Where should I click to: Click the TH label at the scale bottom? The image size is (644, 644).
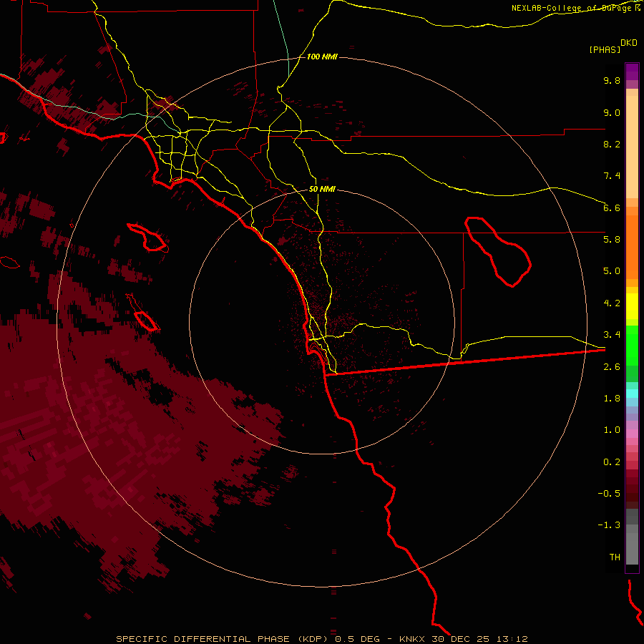pyautogui.click(x=615, y=557)
